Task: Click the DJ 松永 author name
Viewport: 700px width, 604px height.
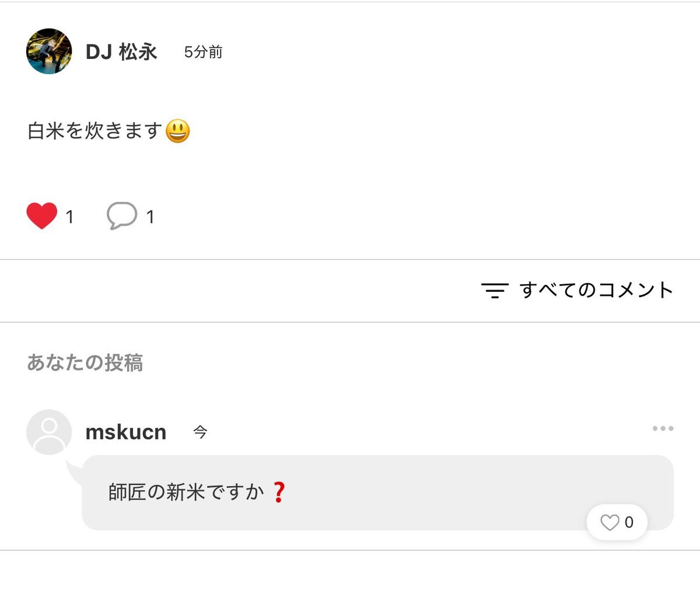Action: pyautogui.click(x=121, y=52)
